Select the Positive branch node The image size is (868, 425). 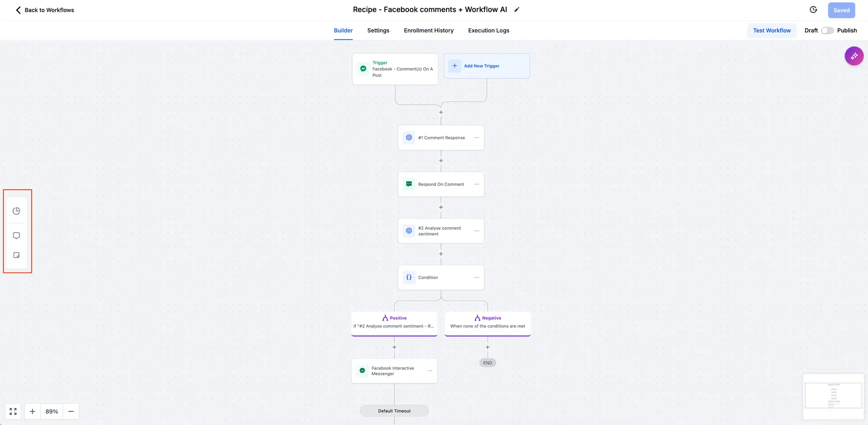(x=394, y=323)
